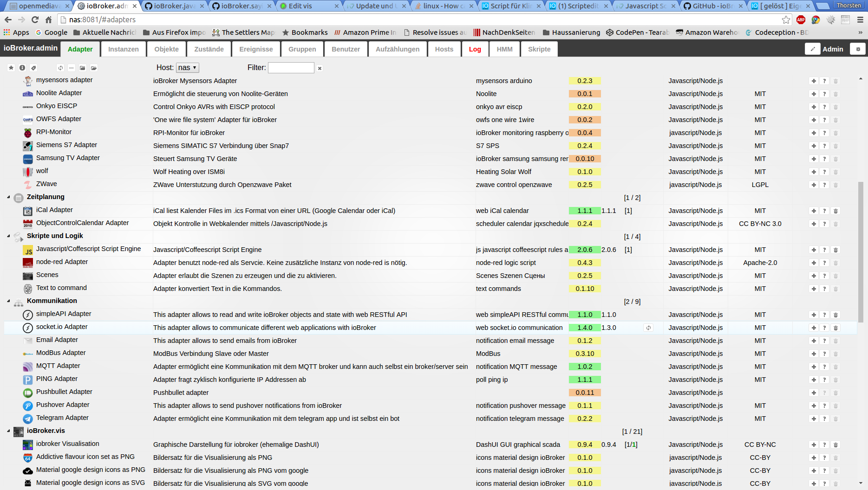868x490 pixels.
Task: Click the refresh adapter list icon
Action: coord(60,68)
